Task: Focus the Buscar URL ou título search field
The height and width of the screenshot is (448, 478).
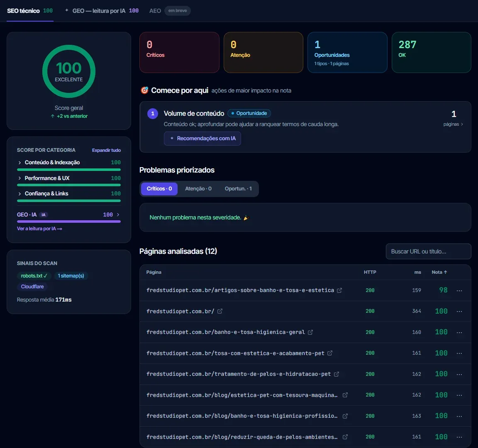Action: [x=428, y=251]
